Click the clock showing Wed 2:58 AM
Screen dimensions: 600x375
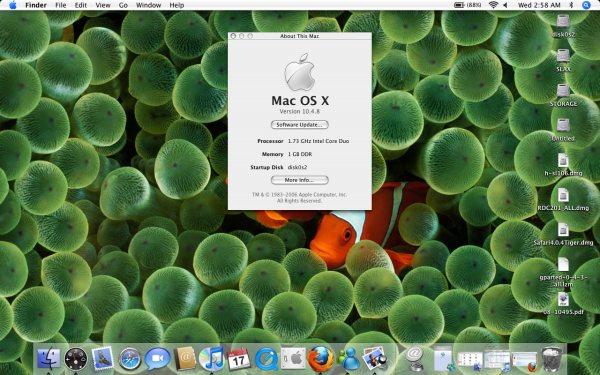(539, 5)
